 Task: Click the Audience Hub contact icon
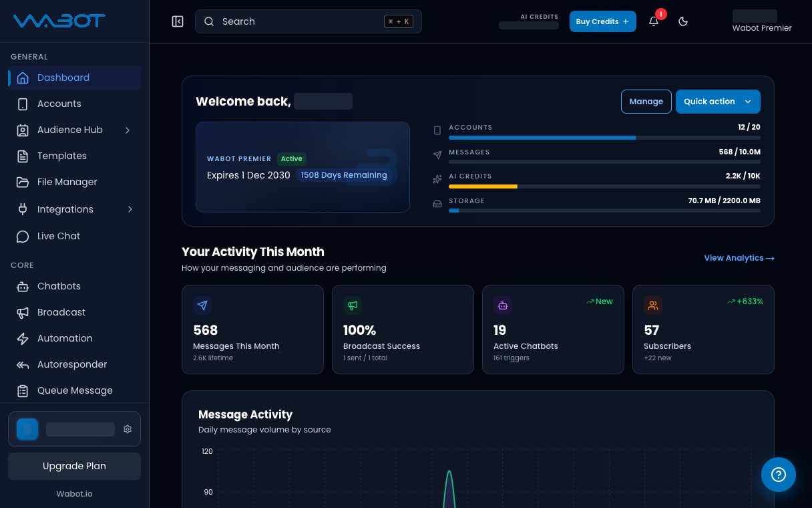coord(23,130)
